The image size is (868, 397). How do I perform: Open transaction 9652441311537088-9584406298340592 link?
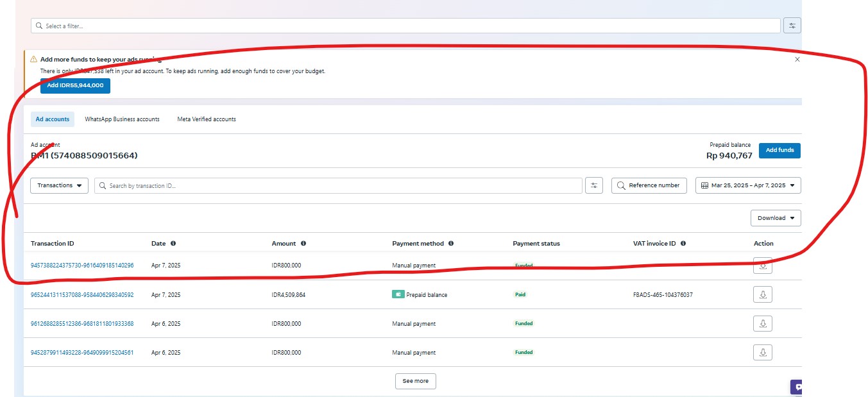pos(82,295)
